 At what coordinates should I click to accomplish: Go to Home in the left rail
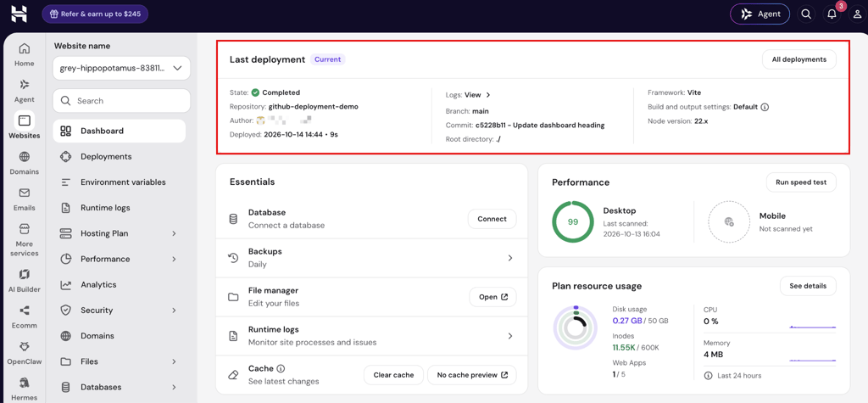click(x=25, y=53)
